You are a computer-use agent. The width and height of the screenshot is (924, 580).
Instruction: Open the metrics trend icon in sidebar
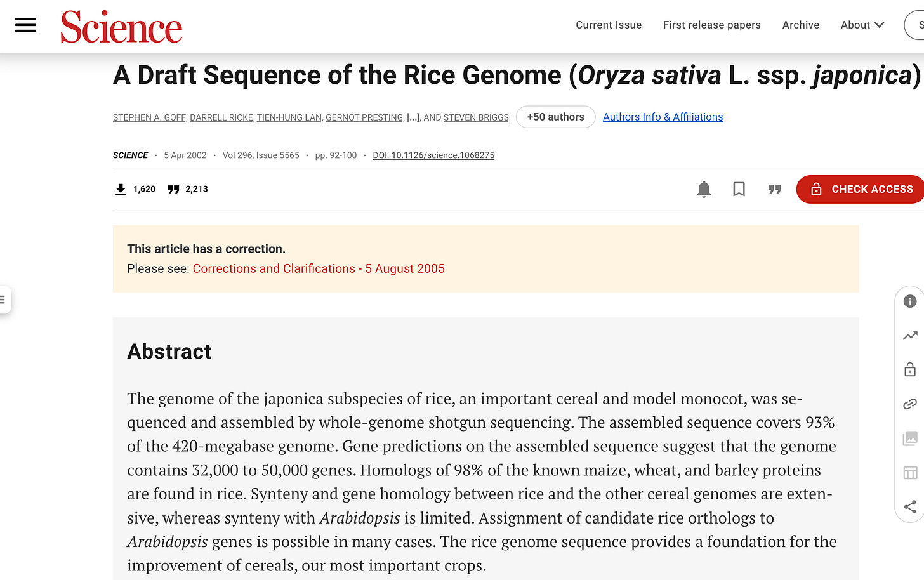coord(910,336)
